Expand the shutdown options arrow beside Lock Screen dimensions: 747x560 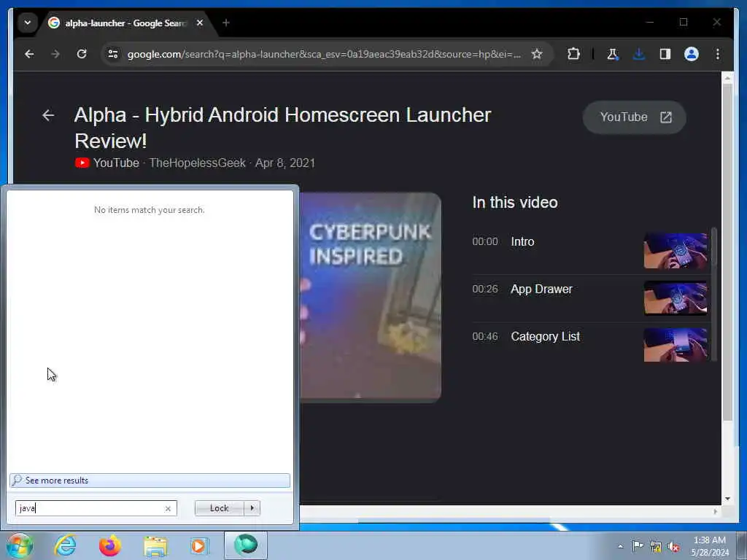pos(252,508)
